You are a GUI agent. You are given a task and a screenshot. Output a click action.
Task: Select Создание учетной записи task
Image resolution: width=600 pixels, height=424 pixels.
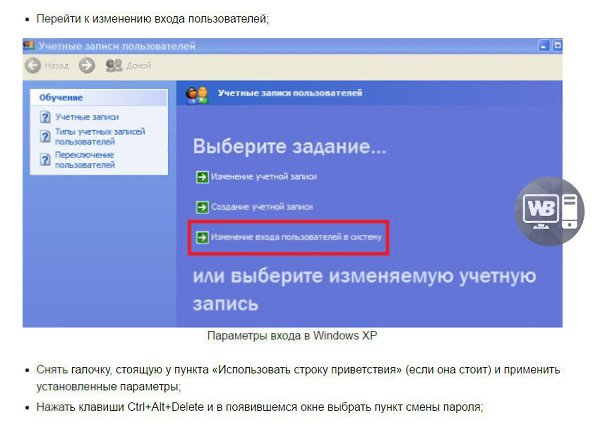tap(262, 207)
